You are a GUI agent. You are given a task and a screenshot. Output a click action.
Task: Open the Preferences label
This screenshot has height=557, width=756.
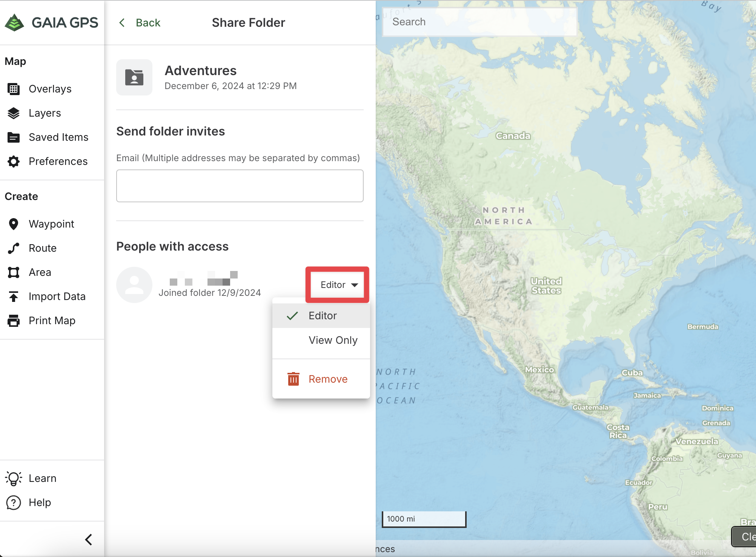(58, 161)
